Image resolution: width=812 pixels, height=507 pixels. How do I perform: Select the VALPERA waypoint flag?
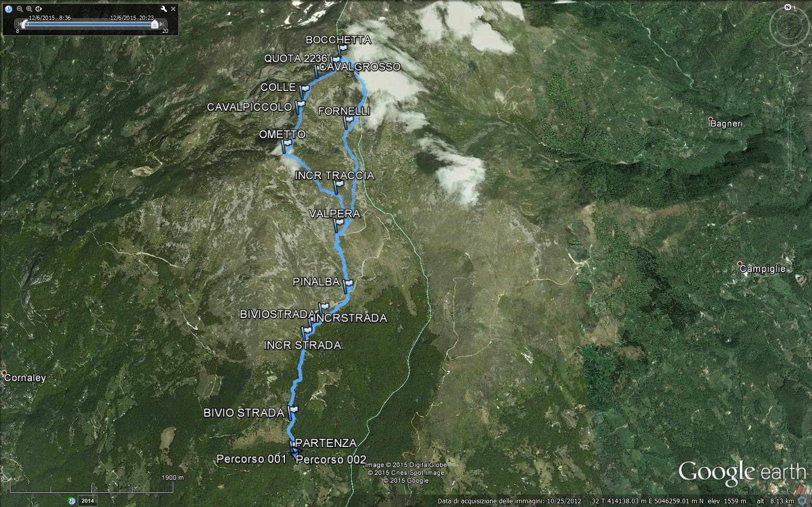pyautogui.click(x=339, y=225)
